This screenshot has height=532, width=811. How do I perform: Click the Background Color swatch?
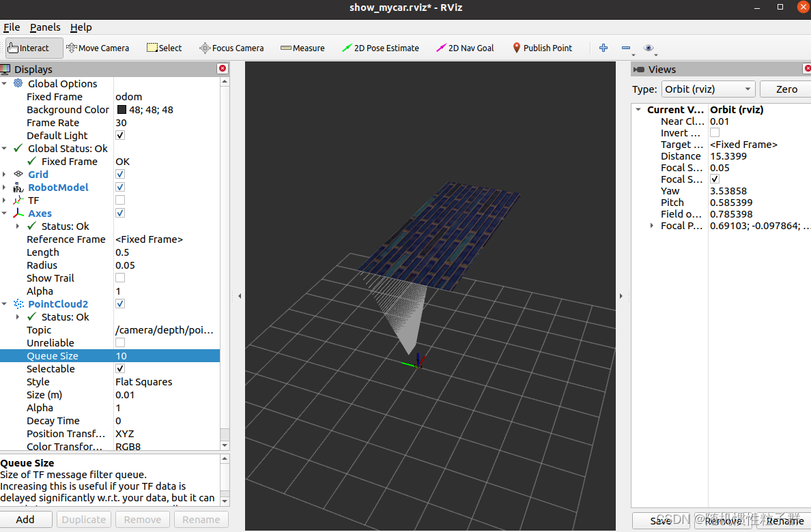pos(122,110)
